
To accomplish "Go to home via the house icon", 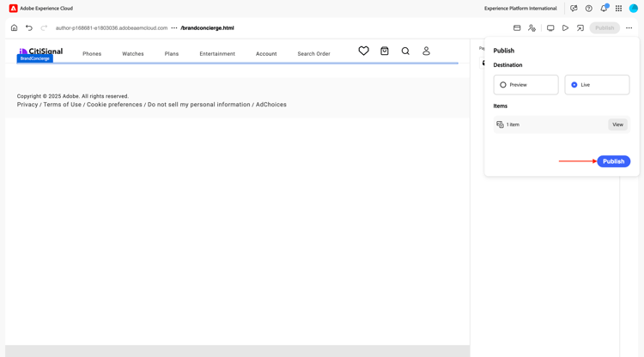I will pos(14,28).
